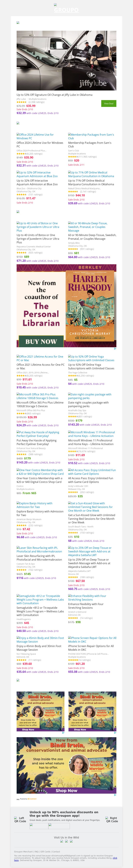The height and width of the screenshot is (868, 133).
Task: Click the View Deal button
Action: tap(109, 103)
